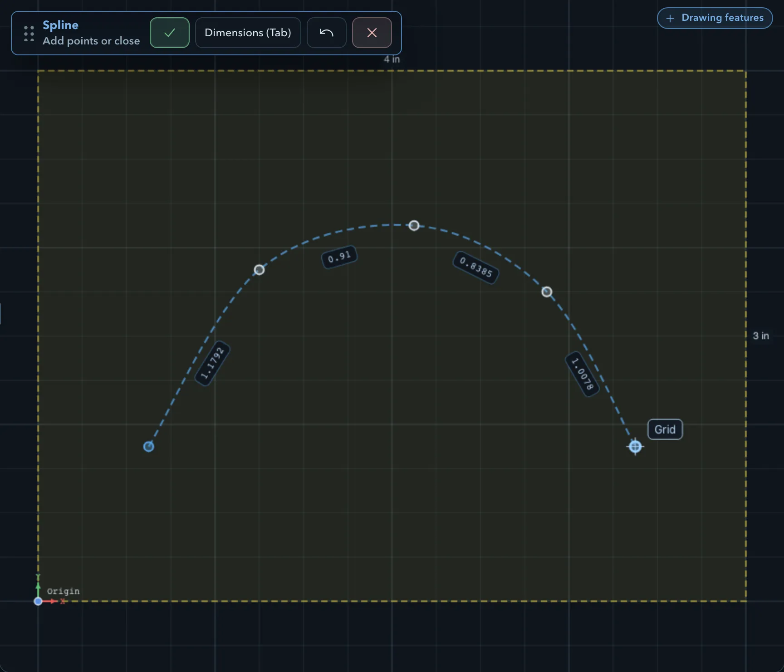Click the 1.0078 segment length label

pos(582,374)
